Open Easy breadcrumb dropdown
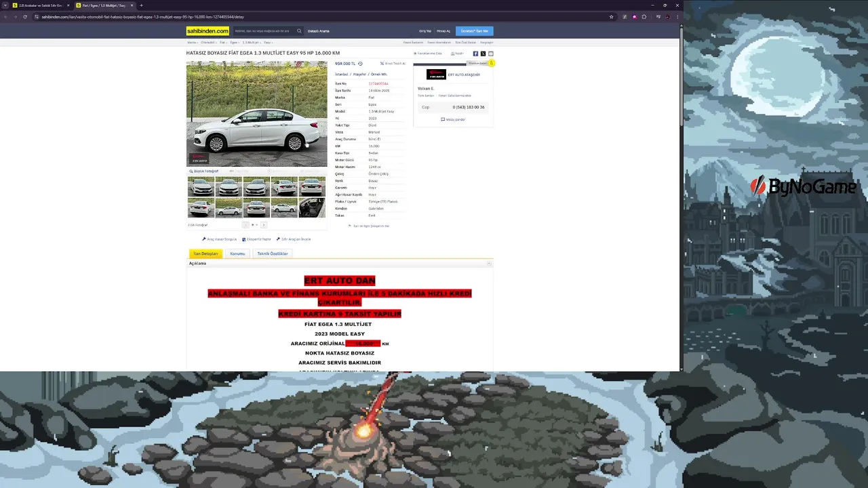Screen dimensions: 868x488 [268, 42]
